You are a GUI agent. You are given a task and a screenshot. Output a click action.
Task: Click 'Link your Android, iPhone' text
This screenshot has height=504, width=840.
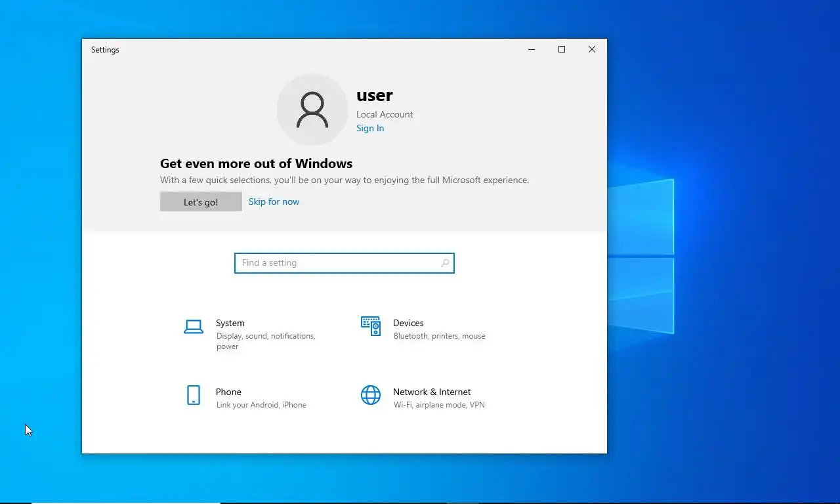coord(261,405)
